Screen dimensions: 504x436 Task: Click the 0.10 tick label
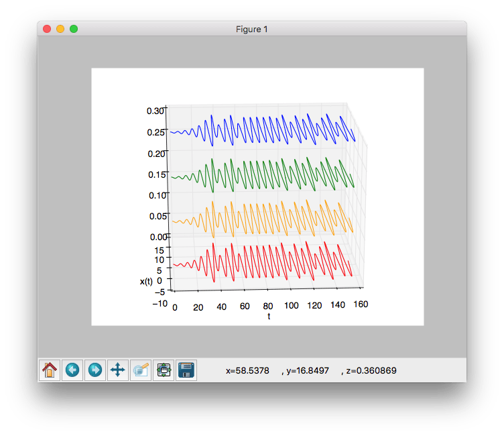point(157,195)
